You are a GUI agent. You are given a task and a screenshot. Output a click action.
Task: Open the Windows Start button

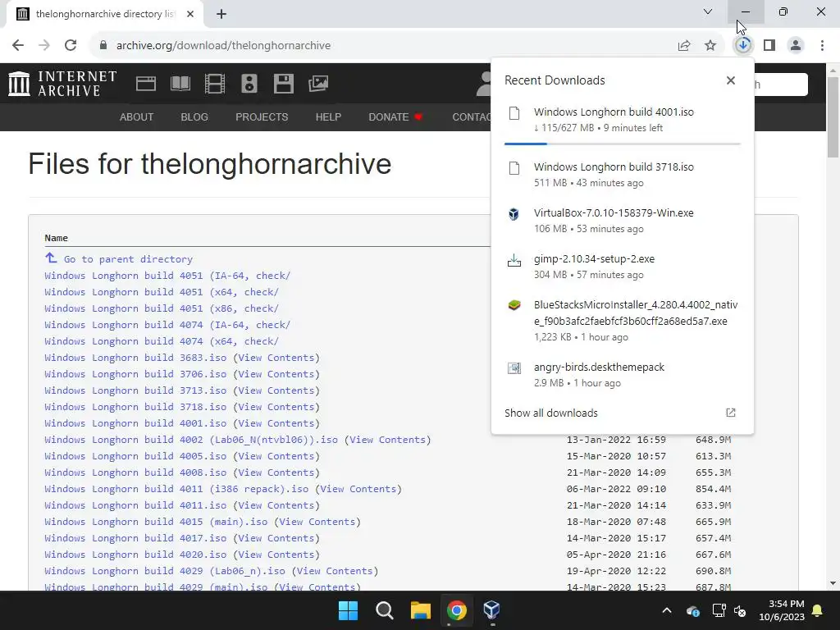coord(348,610)
